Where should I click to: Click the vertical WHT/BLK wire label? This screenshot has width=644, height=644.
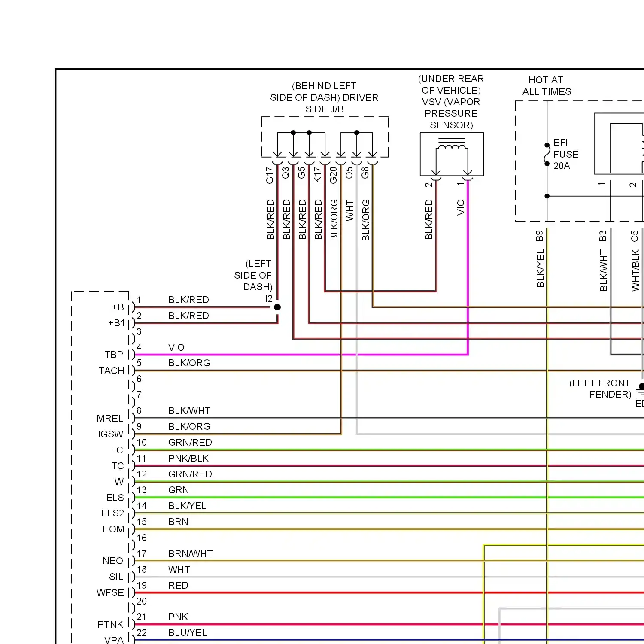pos(635,270)
